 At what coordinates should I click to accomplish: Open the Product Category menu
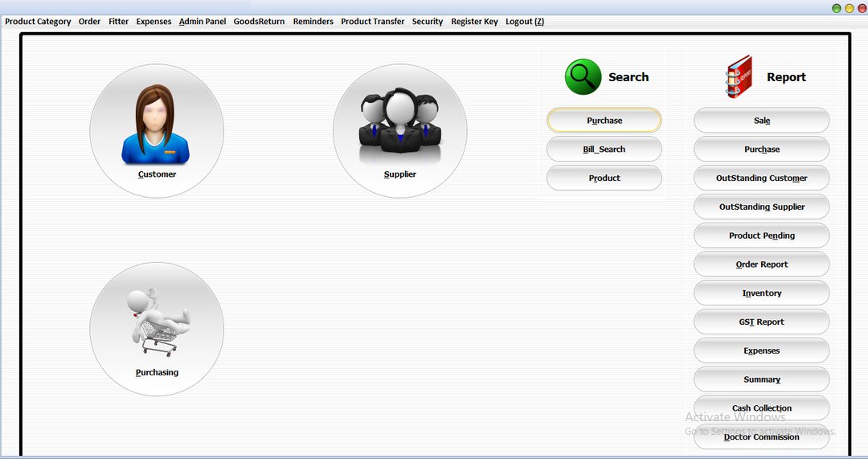[38, 22]
